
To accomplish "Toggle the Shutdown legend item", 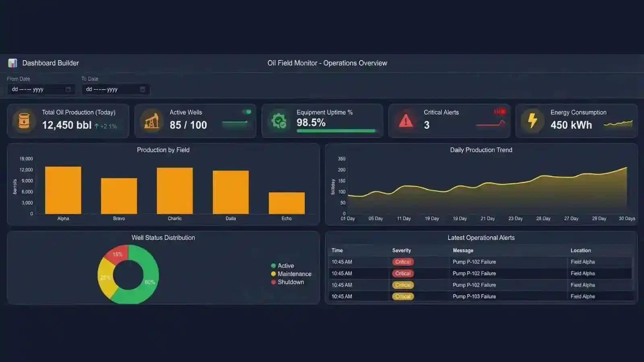I will (x=288, y=282).
